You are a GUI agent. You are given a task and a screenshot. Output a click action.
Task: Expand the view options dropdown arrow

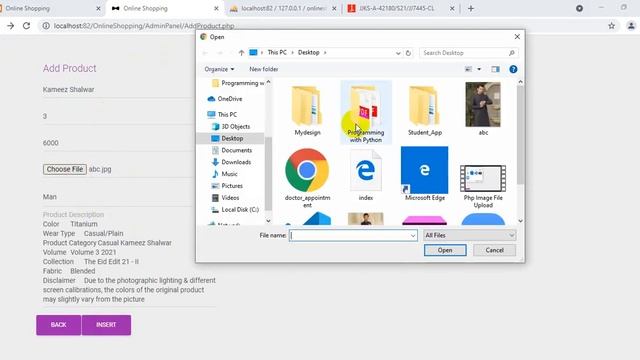click(x=479, y=69)
